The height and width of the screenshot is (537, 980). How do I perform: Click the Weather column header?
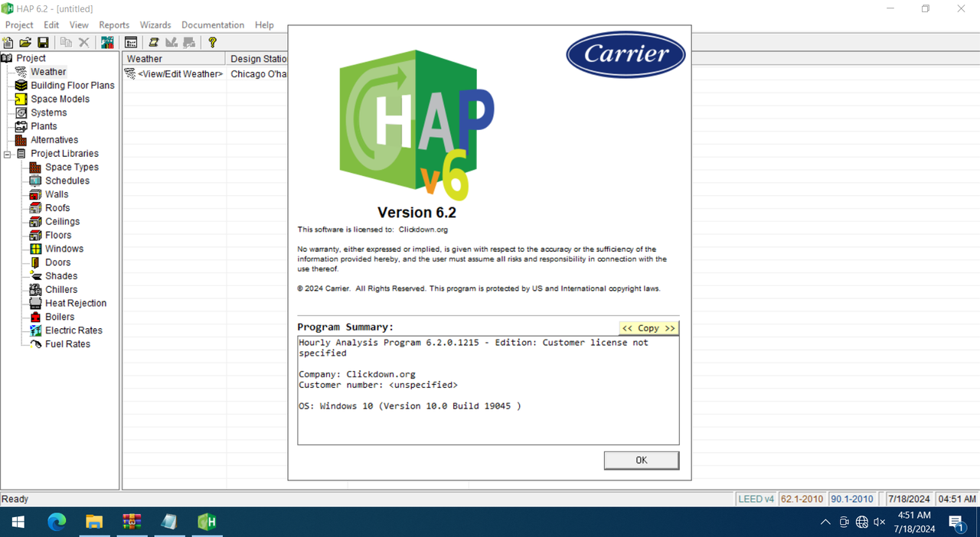coord(175,59)
